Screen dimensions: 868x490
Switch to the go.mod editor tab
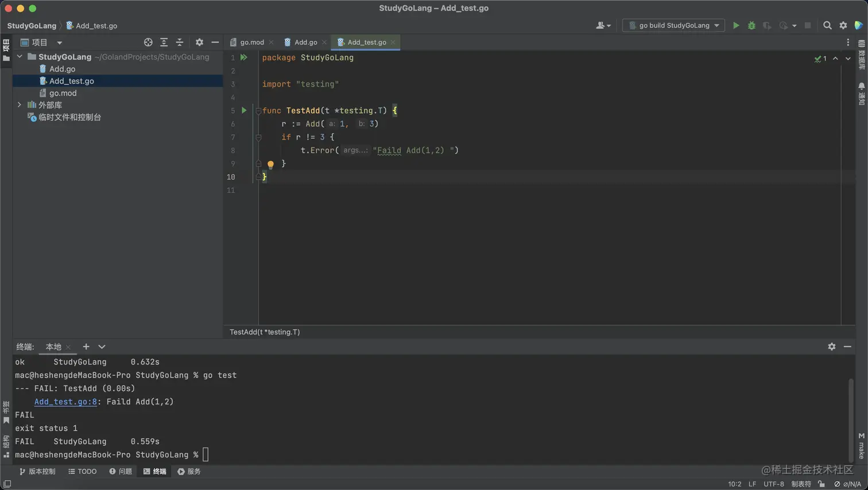(252, 42)
